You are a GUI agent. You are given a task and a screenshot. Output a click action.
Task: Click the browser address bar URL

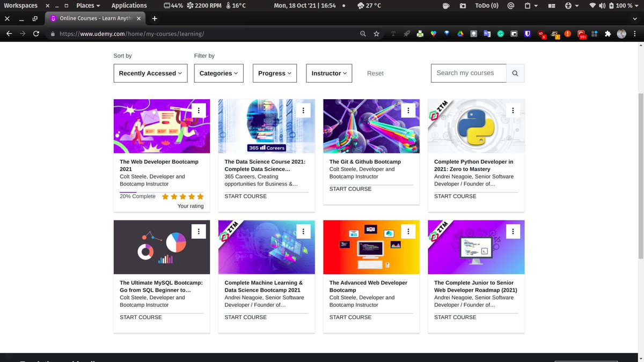click(131, 34)
